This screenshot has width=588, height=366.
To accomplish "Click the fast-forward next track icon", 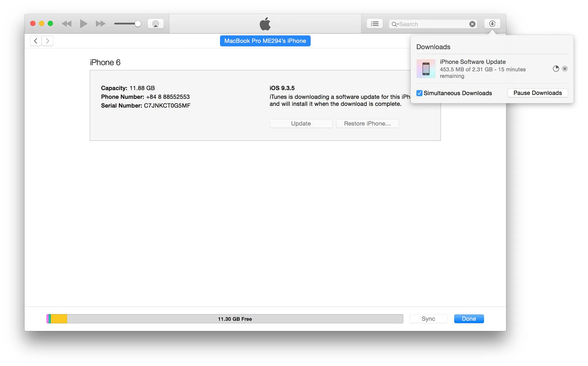I will (x=100, y=24).
